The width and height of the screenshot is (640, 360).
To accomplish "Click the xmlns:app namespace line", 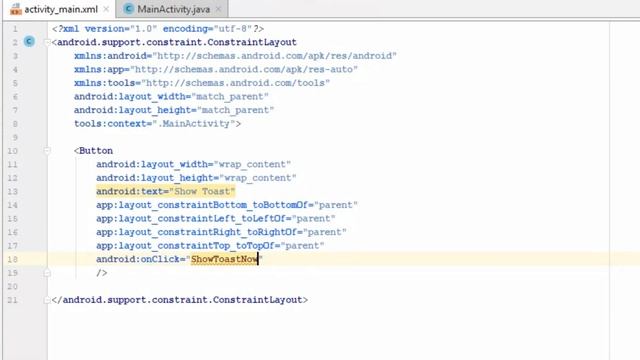I will (x=216, y=69).
